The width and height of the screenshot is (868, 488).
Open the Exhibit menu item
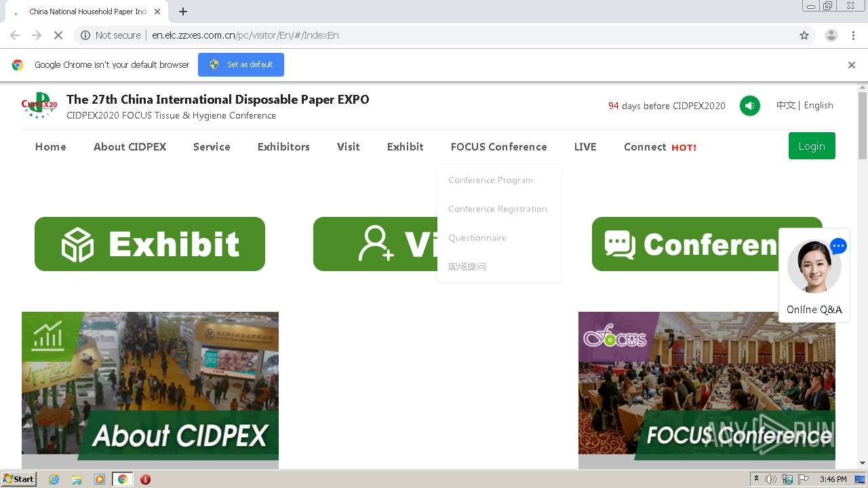[406, 146]
